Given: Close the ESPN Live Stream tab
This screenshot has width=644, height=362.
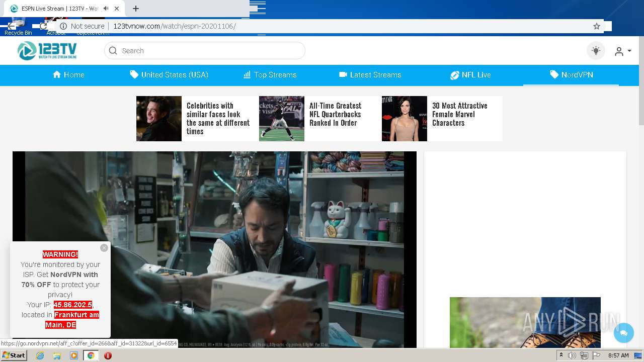Looking at the screenshot, I should pyautogui.click(x=117, y=9).
